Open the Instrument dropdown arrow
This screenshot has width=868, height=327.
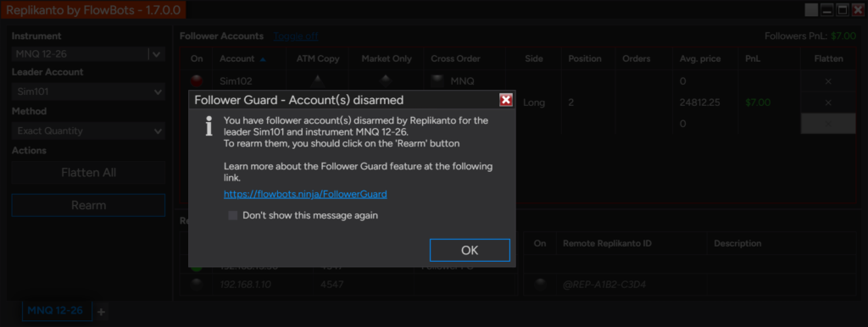(156, 53)
